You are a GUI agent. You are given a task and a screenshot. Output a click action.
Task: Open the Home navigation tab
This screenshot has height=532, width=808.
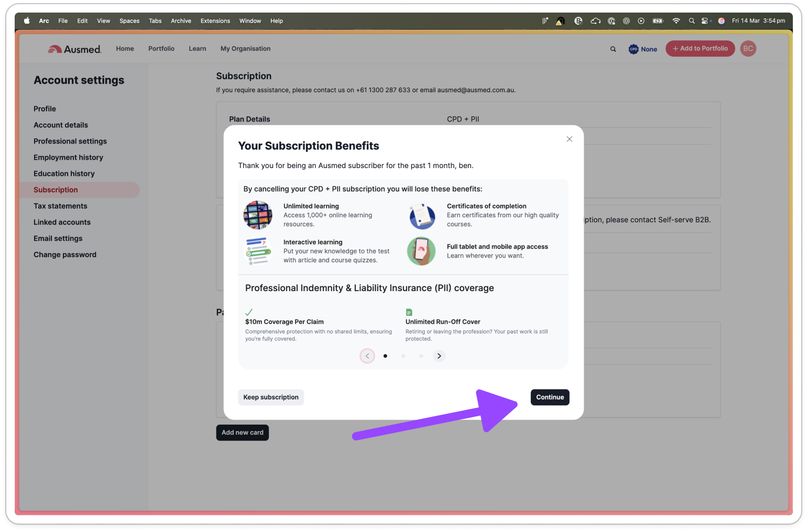[x=125, y=49]
